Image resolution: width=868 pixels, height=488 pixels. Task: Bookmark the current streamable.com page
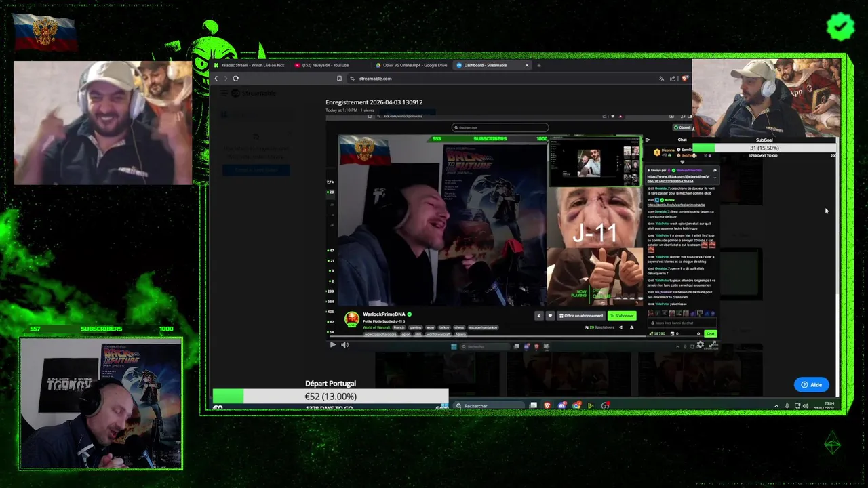click(x=339, y=79)
